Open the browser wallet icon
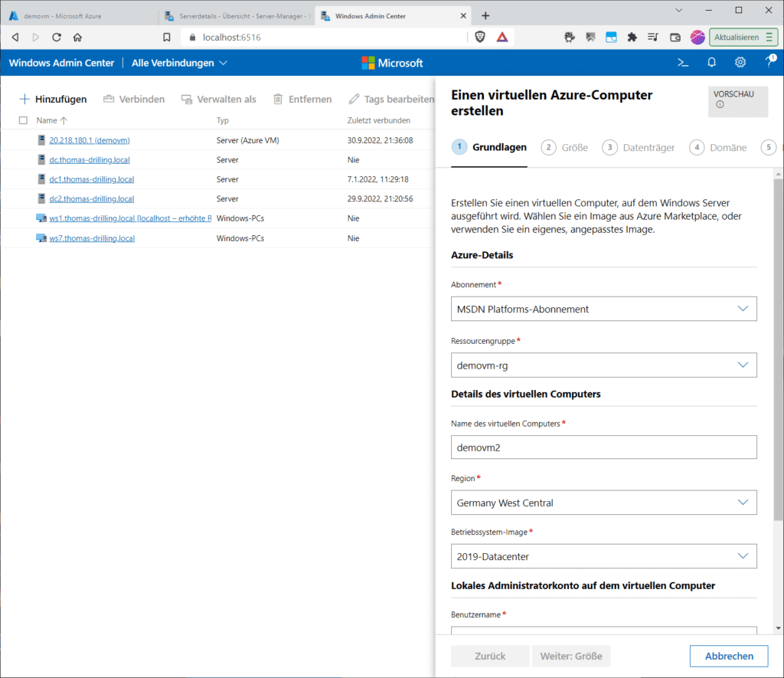The width and height of the screenshot is (784, 678). click(x=675, y=37)
